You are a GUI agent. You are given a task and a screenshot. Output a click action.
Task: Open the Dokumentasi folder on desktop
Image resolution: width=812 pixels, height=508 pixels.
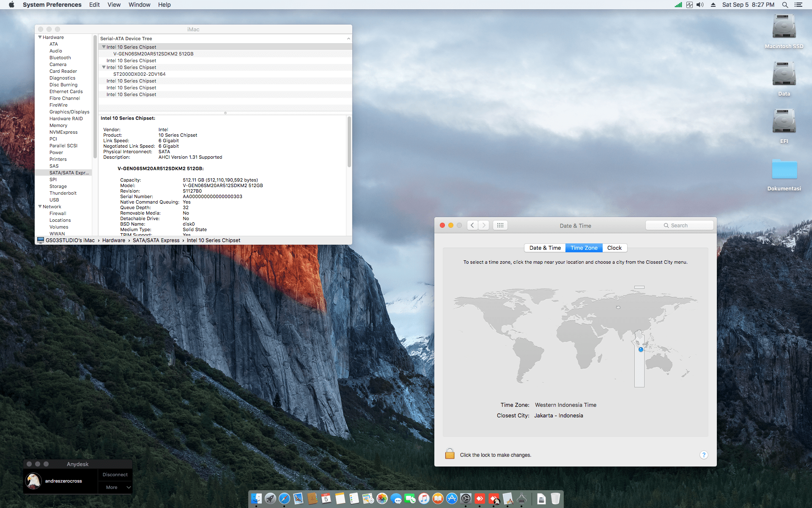tap(784, 170)
